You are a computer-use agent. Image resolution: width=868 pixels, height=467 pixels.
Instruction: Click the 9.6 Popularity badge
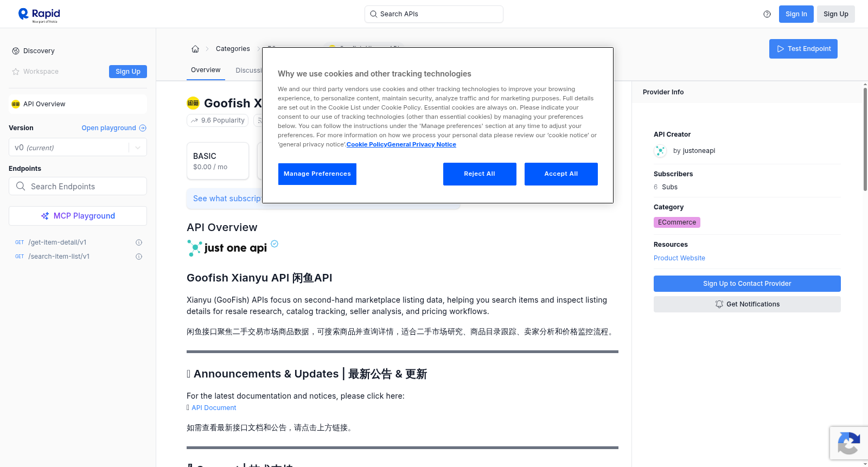tap(218, 120)
